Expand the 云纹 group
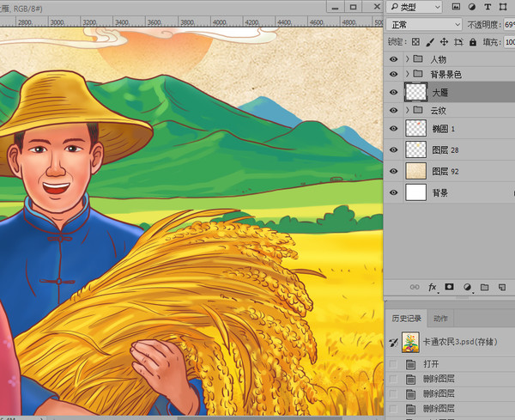Viewport: 515px width, 420px height. click(408, 110)
